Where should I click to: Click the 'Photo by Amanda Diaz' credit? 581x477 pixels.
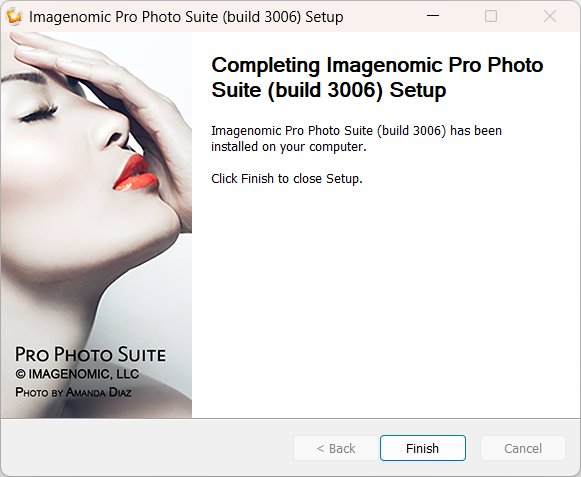(x=73, y=392)
